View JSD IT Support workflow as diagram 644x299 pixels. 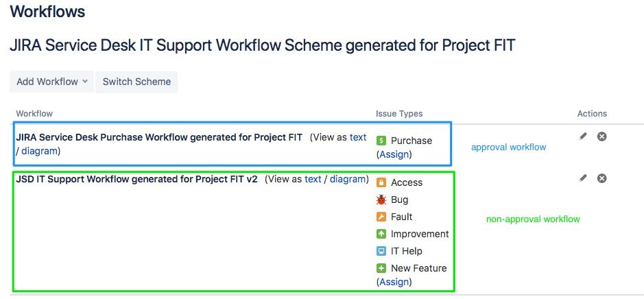[348, 179]
